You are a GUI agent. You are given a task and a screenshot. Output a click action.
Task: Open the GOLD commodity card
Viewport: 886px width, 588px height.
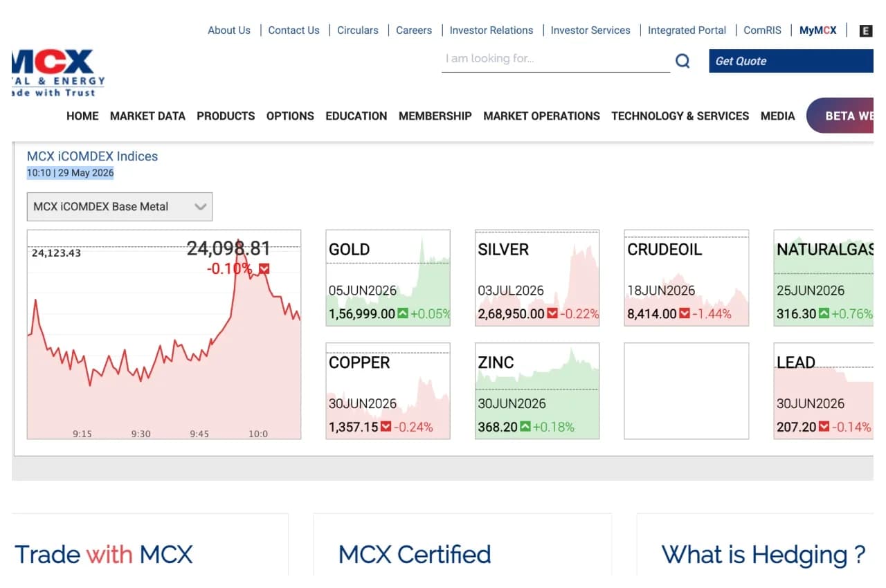click(388, 278)
